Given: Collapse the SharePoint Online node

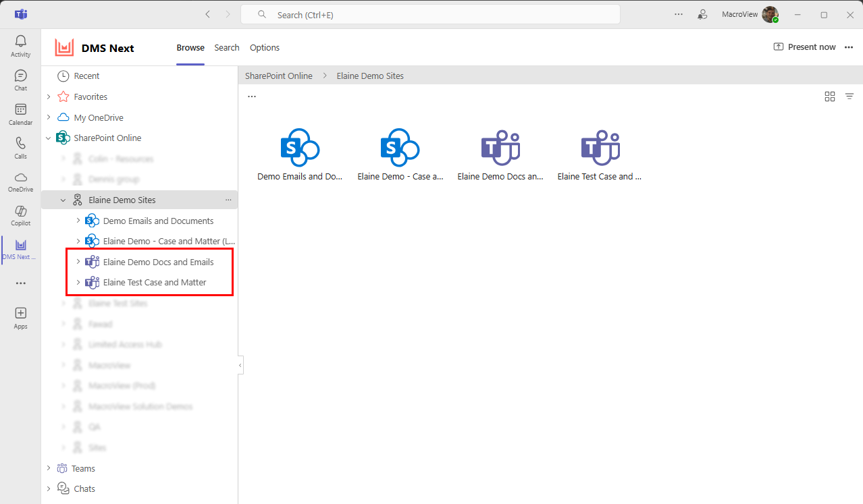Looking at the screenshot, I should coord(49,138).
